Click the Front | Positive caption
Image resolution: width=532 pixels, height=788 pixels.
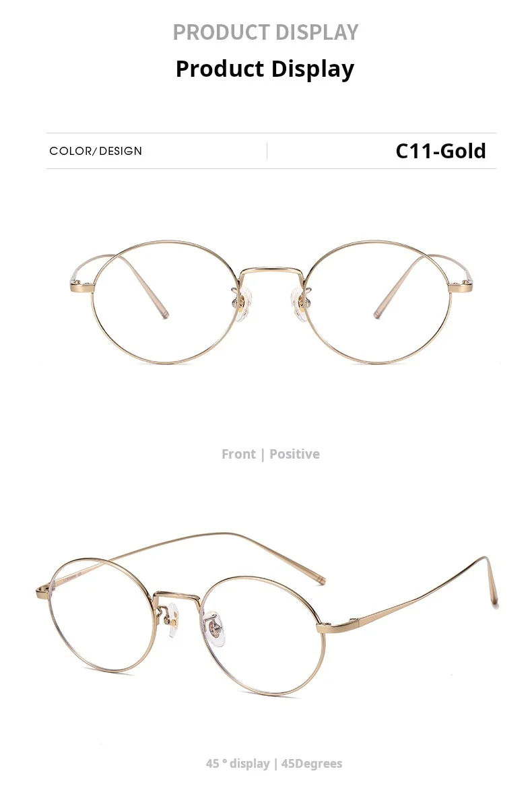(270, 454)
